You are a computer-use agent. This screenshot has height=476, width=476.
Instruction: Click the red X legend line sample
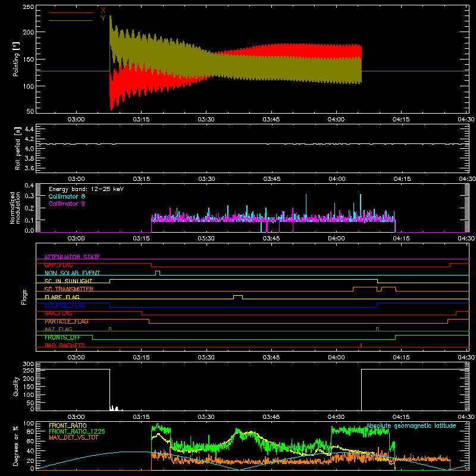71,12
